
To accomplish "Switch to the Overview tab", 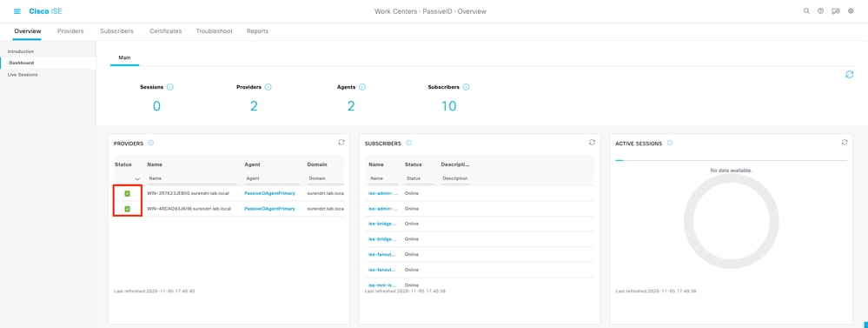I will tap(27, 31).
